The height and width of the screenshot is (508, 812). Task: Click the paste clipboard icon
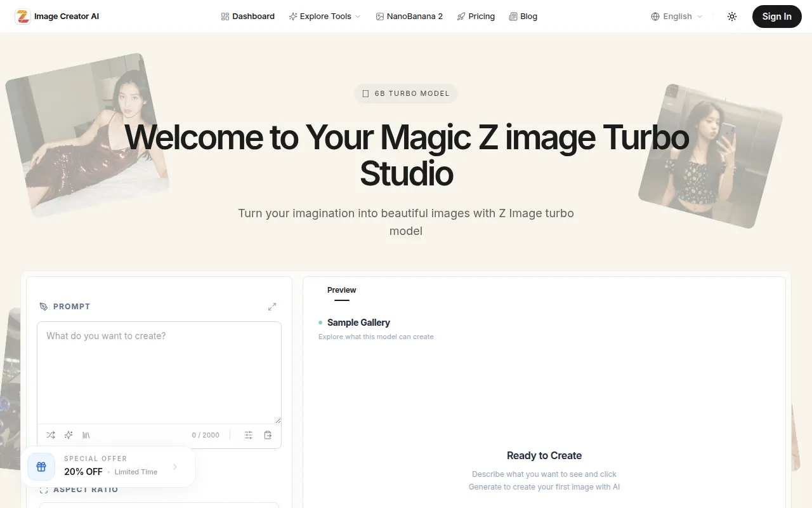coord(268,435)
